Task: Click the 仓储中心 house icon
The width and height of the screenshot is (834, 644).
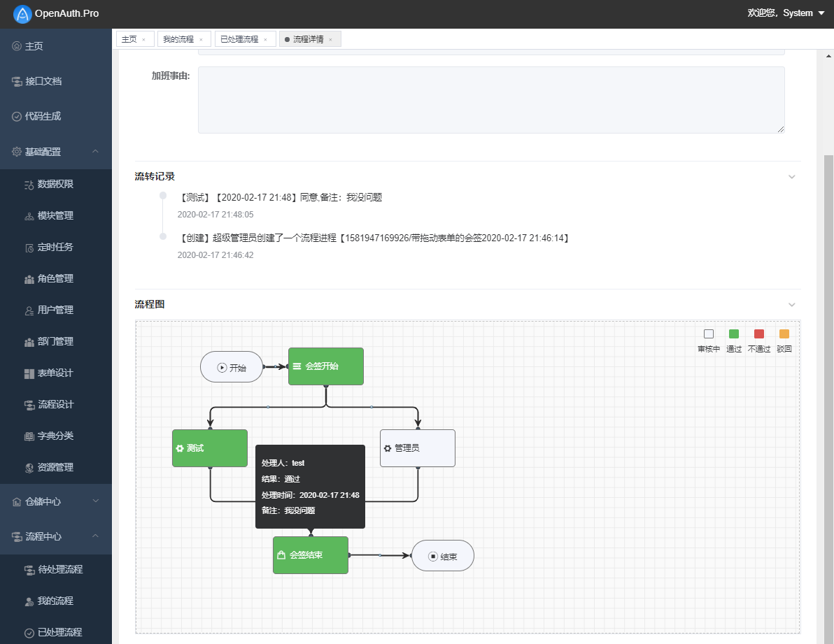Action: tap(17, 501)
